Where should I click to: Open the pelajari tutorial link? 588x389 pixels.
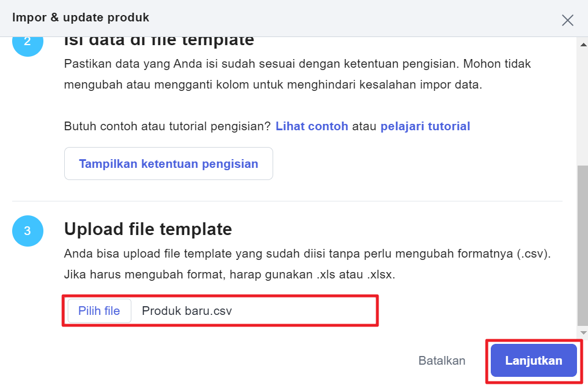point(425,126)
